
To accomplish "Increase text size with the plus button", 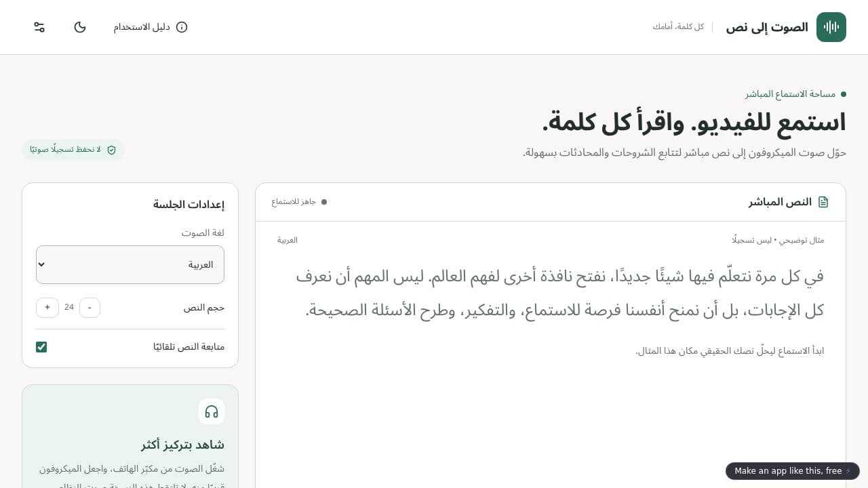I will [47, 308].
